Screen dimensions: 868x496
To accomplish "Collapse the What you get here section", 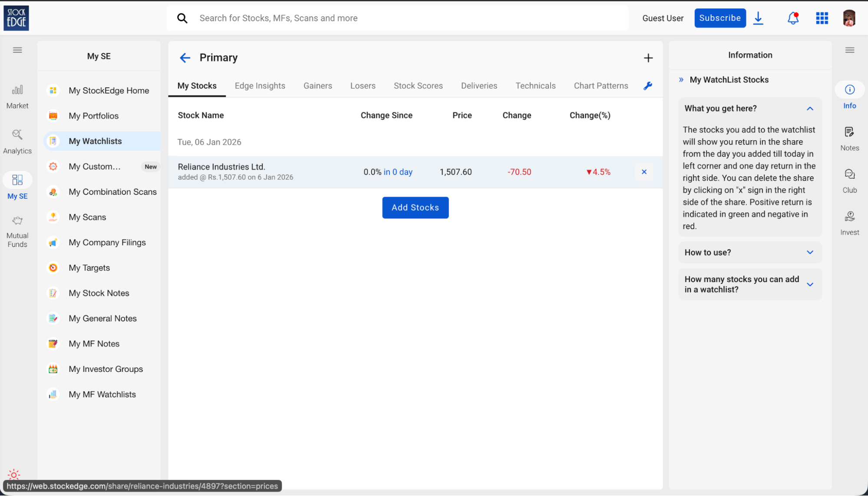I will click(x=810, y=108).
